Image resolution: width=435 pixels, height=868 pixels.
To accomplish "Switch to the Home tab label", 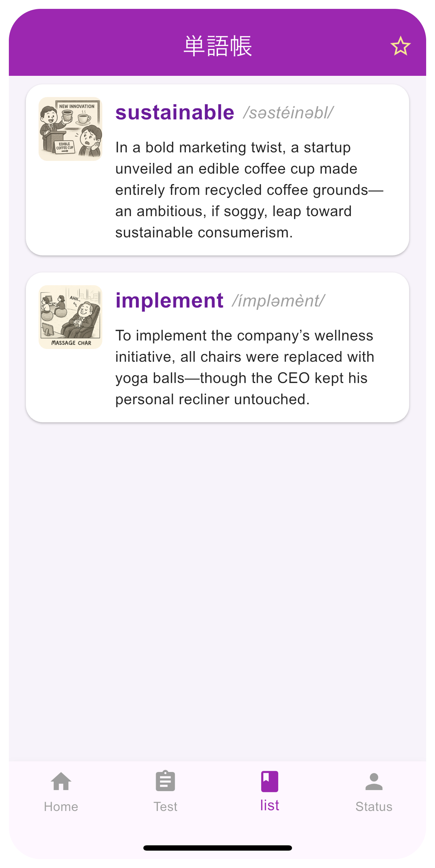I will (x=61, y=807).
